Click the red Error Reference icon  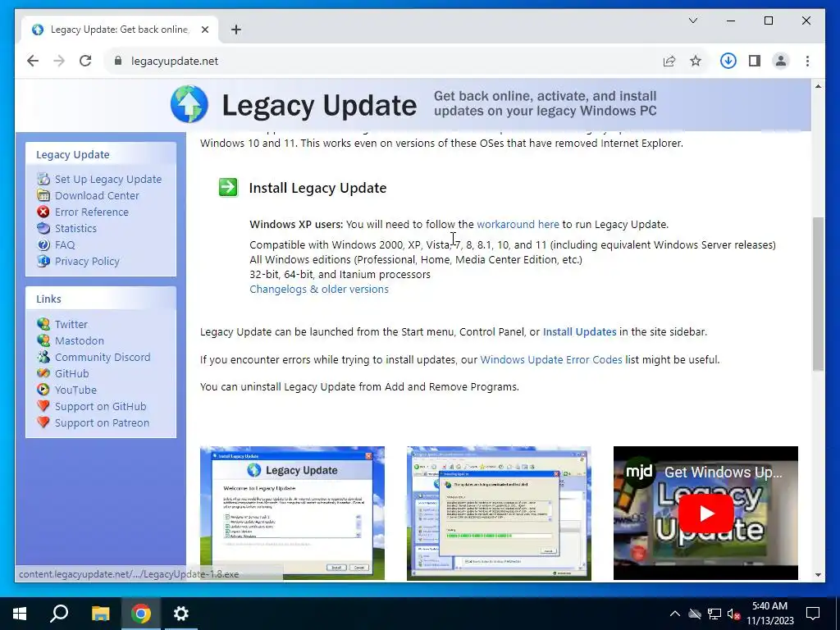(x=43, y=212)
